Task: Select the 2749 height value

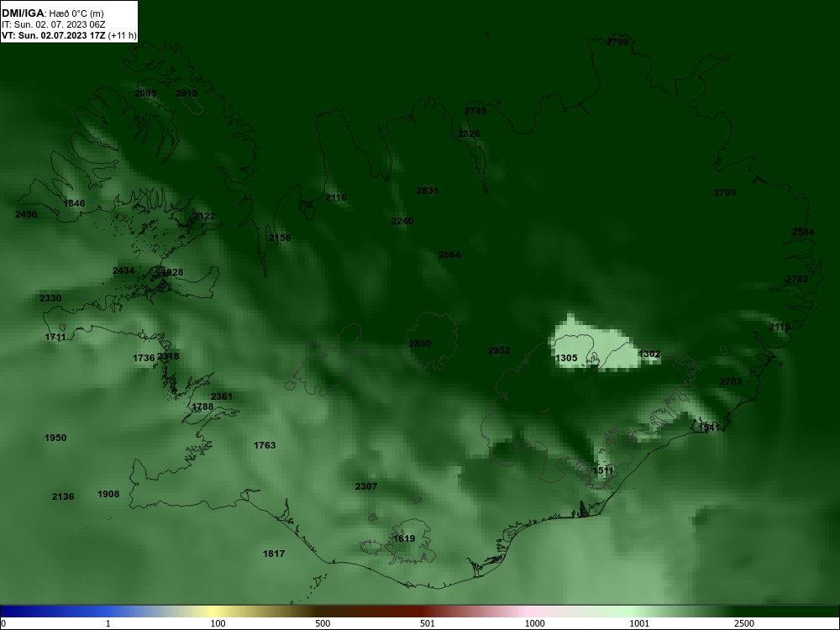Action: (x=475, y=111)
